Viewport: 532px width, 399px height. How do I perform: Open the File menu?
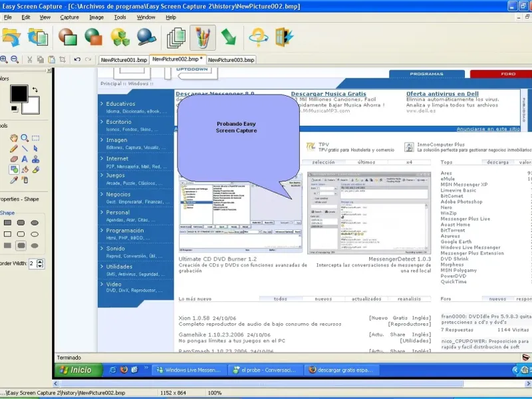pos(7,17)
